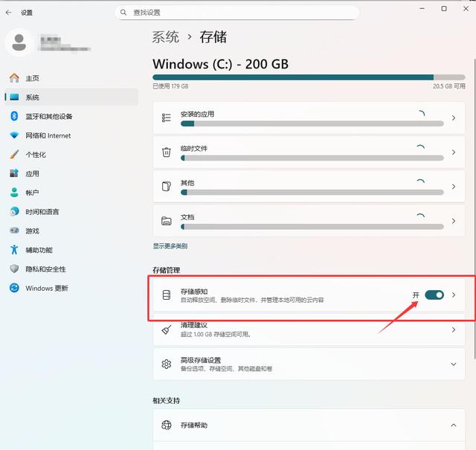Click the Bluetooth icon for 蓝牙和其他设备
The width and height of the screenshot is (476, 450).
pos(14,116)
